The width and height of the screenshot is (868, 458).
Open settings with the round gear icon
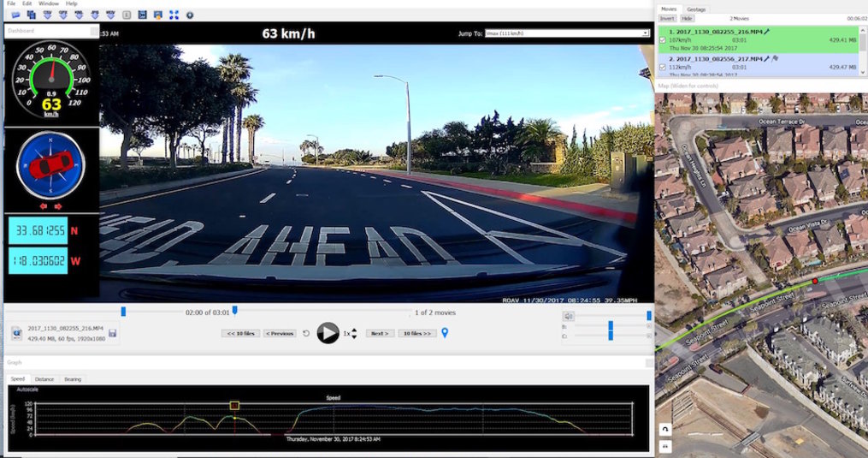pyautogui.click(x=190, y=15)
